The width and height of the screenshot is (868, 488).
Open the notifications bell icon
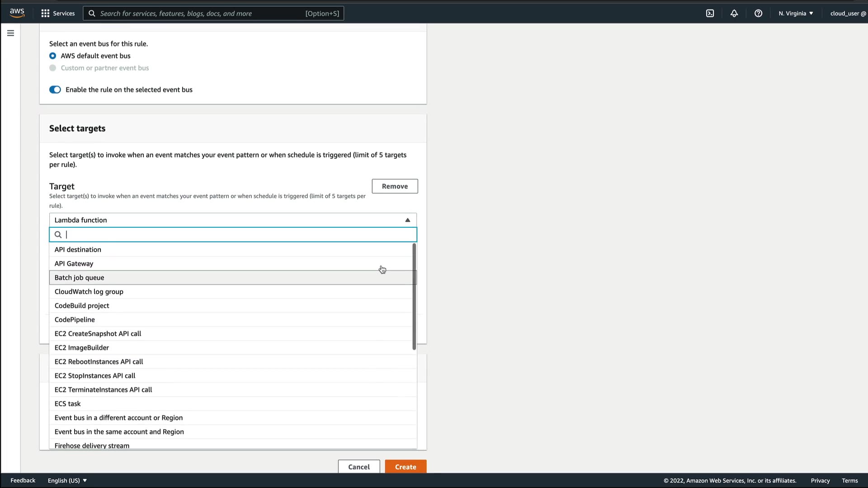(734, 14)
